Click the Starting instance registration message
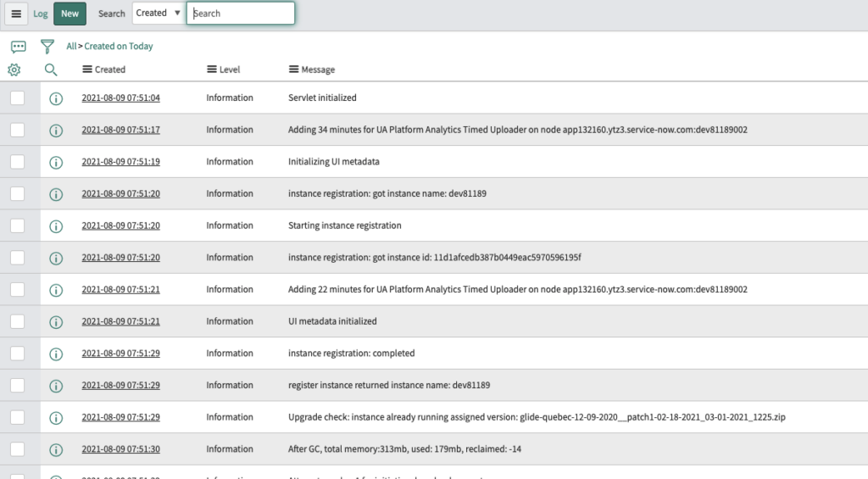Image resolution: width=868 pixels, height=479 pixels. pos(344,226)
